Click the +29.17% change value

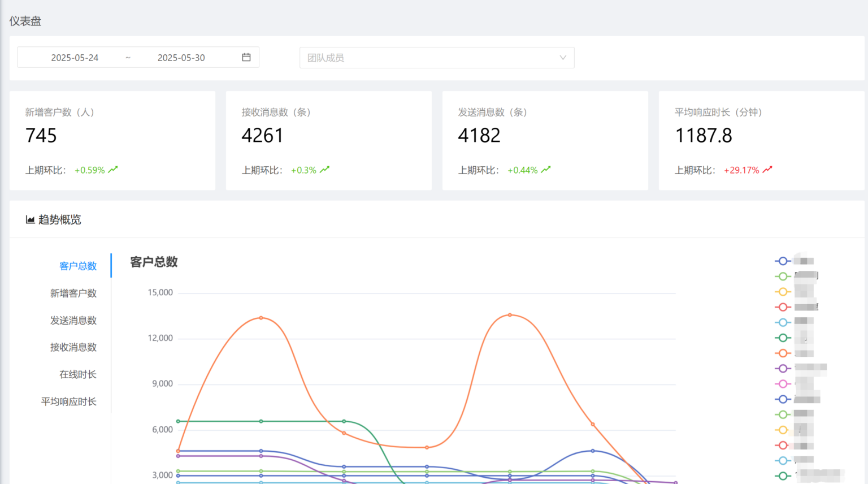pos(741,170)
